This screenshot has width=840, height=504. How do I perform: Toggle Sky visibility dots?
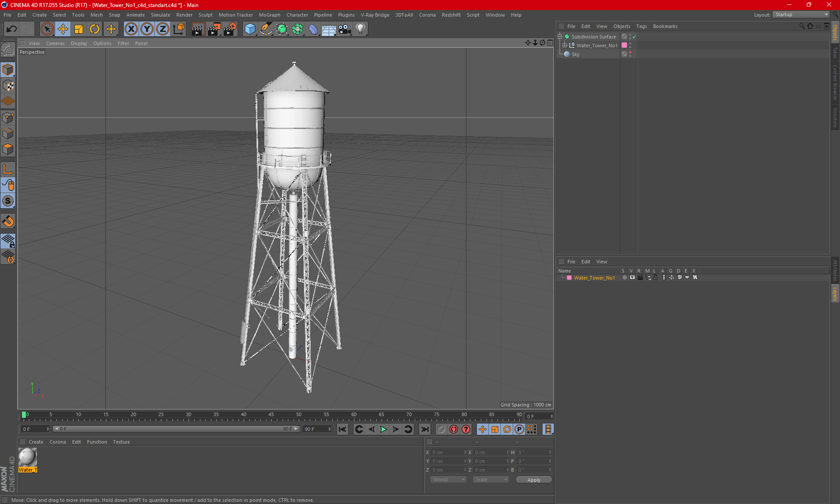pos(630,54)
